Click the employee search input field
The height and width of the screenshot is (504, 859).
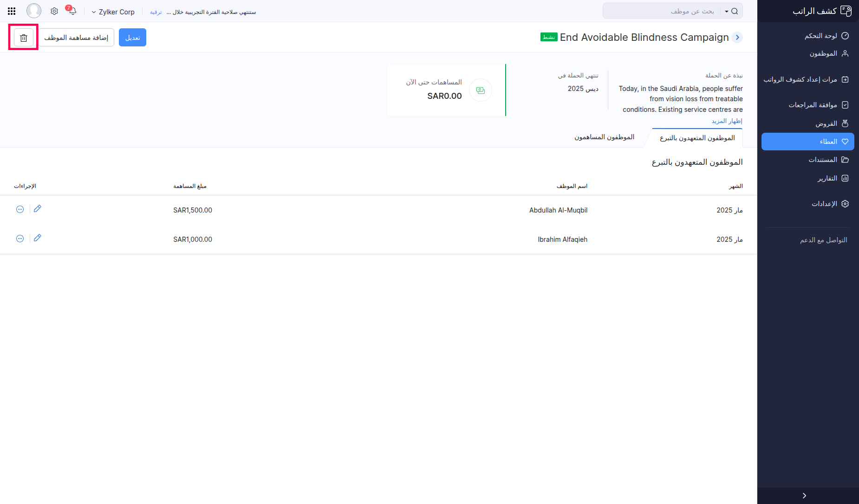pyautogui.click(x=664, y=11)
